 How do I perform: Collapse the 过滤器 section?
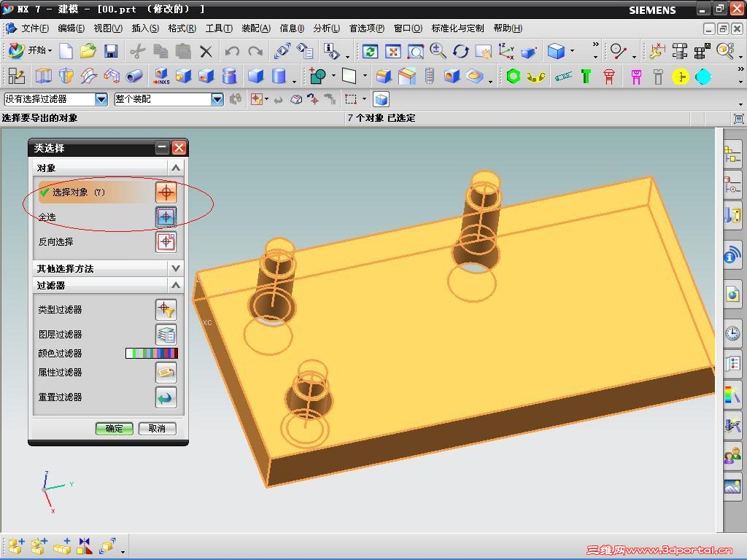(175, 285)
